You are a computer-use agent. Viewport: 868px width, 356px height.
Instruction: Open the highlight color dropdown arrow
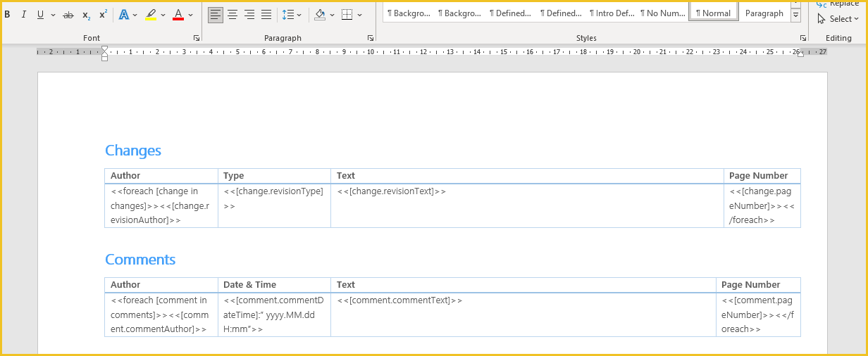pos(163,14)
